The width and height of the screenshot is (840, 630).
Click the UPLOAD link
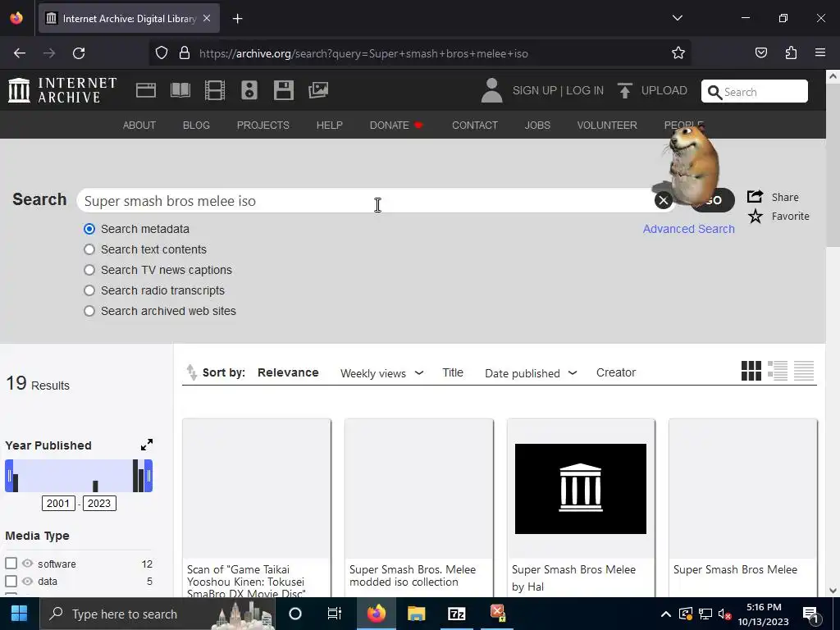tap(664, 90)
